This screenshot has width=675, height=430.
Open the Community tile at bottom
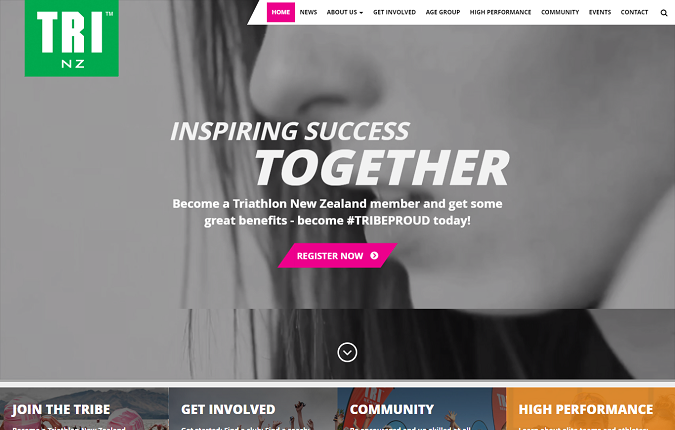(422, 409)
